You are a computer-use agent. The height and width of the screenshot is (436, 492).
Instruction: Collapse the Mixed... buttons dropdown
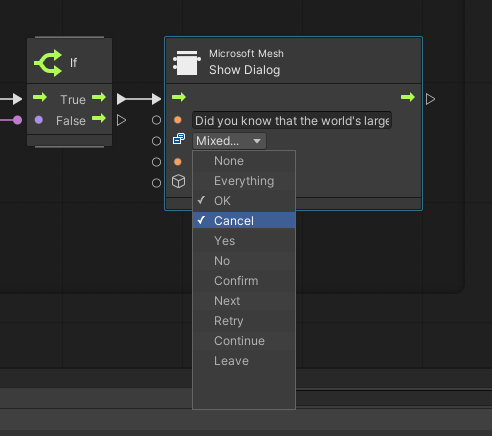coord(229,141)
